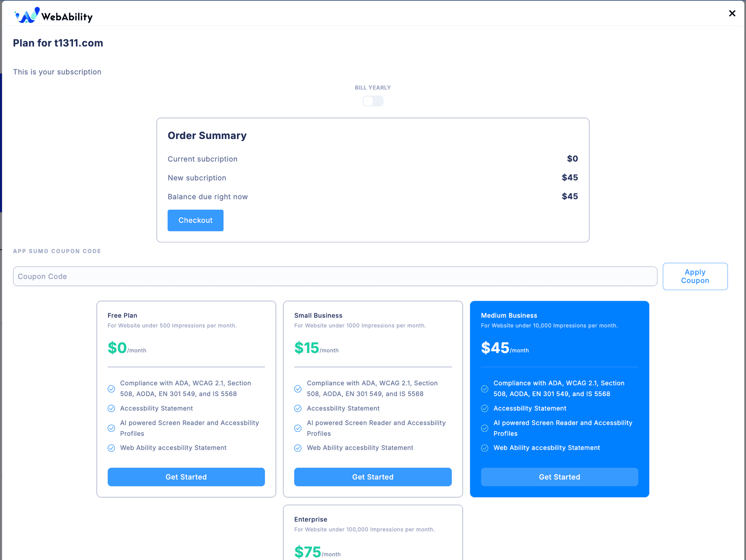
Task: Click Small Business Web Ability Statement check icon
Action: pyautogui.click(x=298, y=448)
